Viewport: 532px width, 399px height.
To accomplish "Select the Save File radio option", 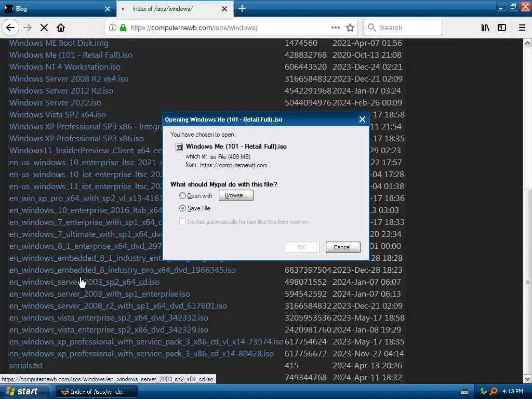I will 182,208.
